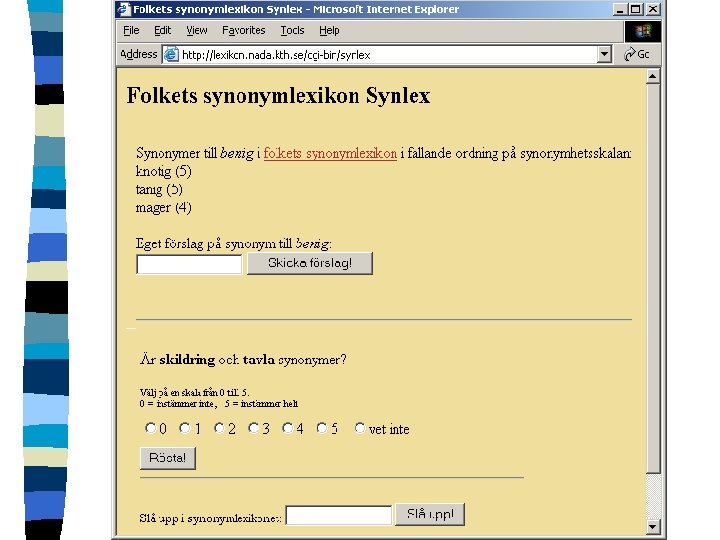
Task: Click the Windows logo throbber icon
Action: (x=643, y=31)
